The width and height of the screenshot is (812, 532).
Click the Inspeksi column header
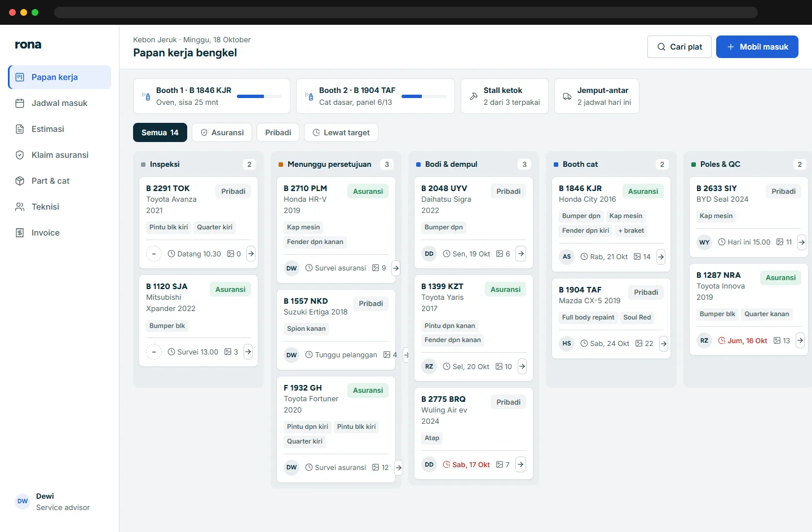pyautogui.click(x=198, y=164)
